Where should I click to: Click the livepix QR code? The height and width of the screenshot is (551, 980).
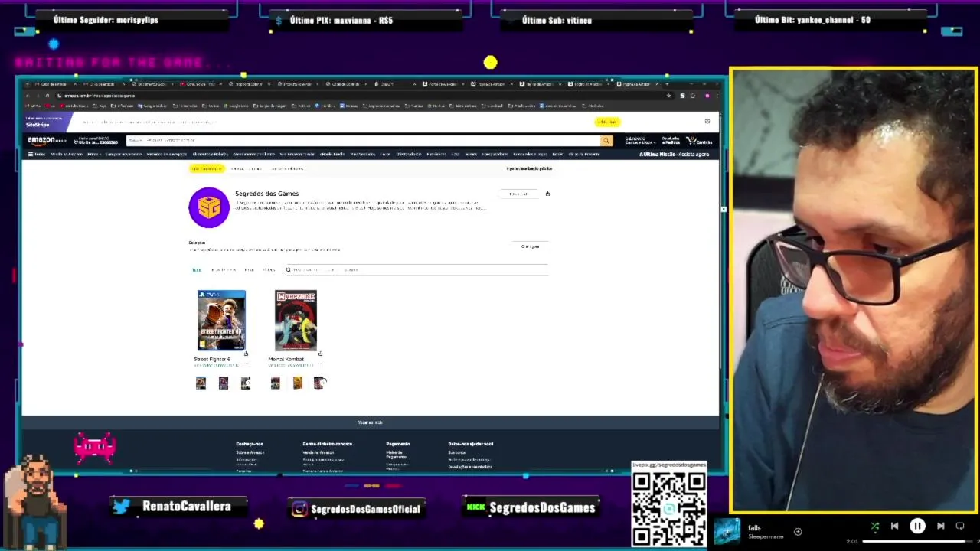(668, 508)
